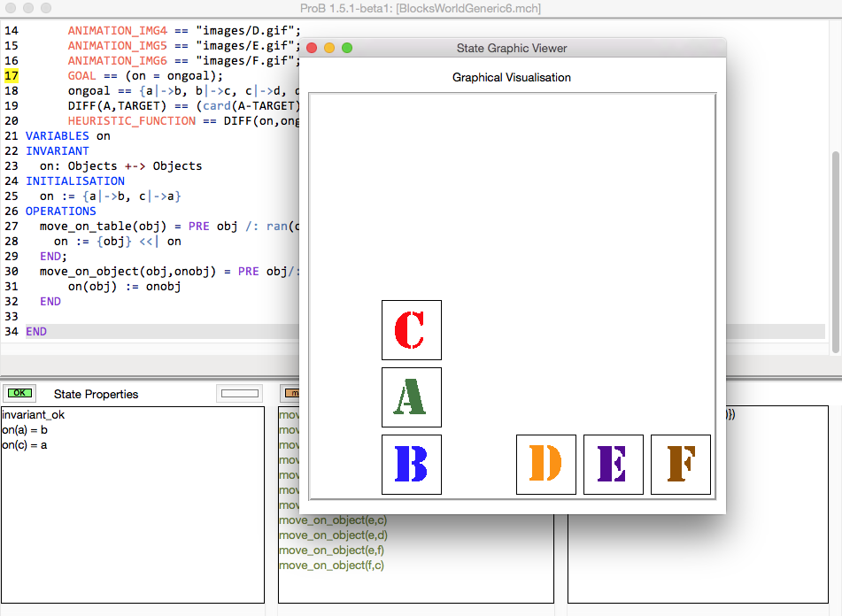
Task: Select the on(c) = a state property
Action: (x=24, y=444)
